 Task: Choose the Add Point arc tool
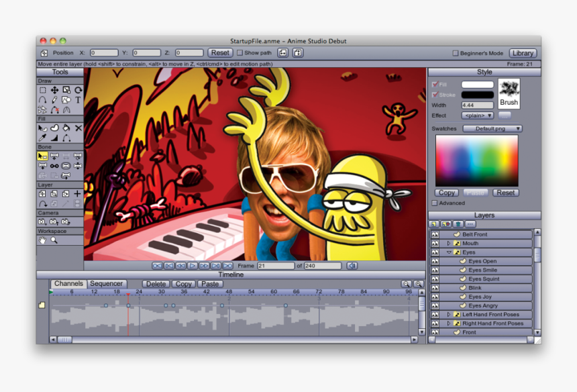pyautogui.click(x=43, y=100)
